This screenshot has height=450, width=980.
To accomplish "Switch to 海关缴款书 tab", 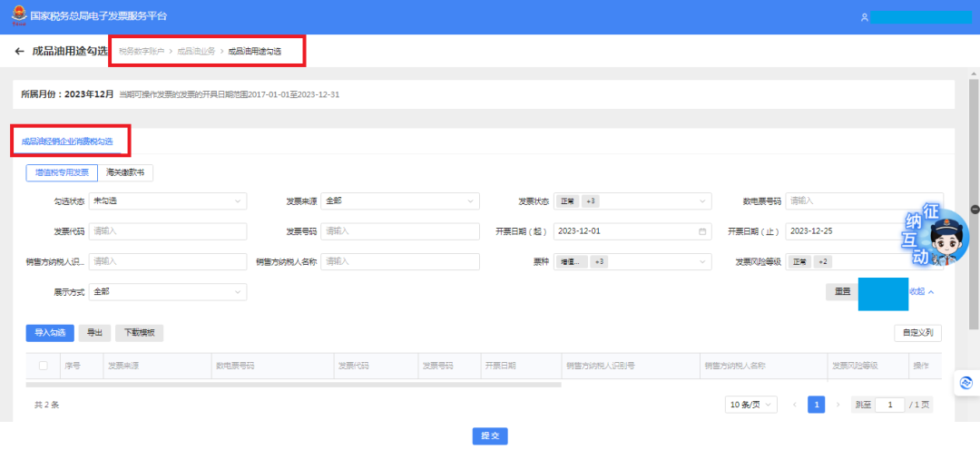I will (x=125, y=172).
